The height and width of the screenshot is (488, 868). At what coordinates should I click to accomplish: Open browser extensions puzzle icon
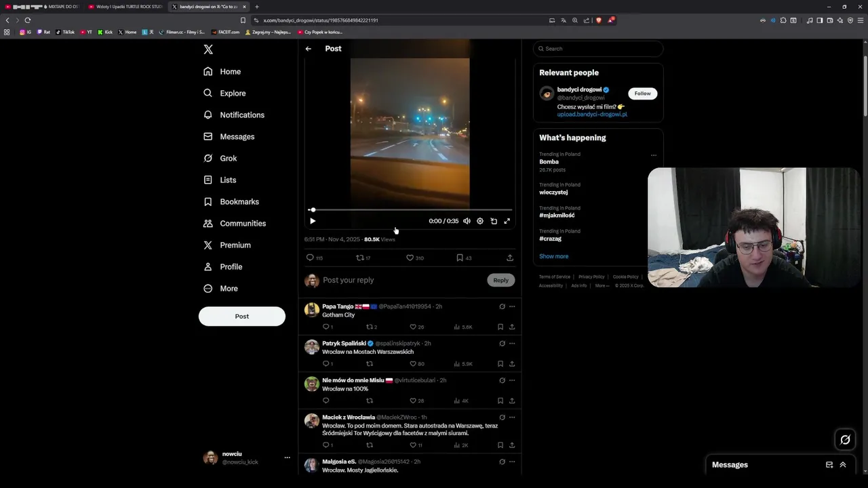point(783,20)
